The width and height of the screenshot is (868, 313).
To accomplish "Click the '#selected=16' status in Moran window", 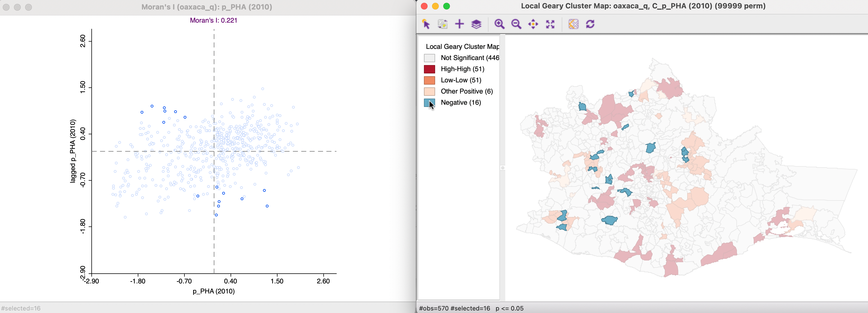I will (21, 308).
